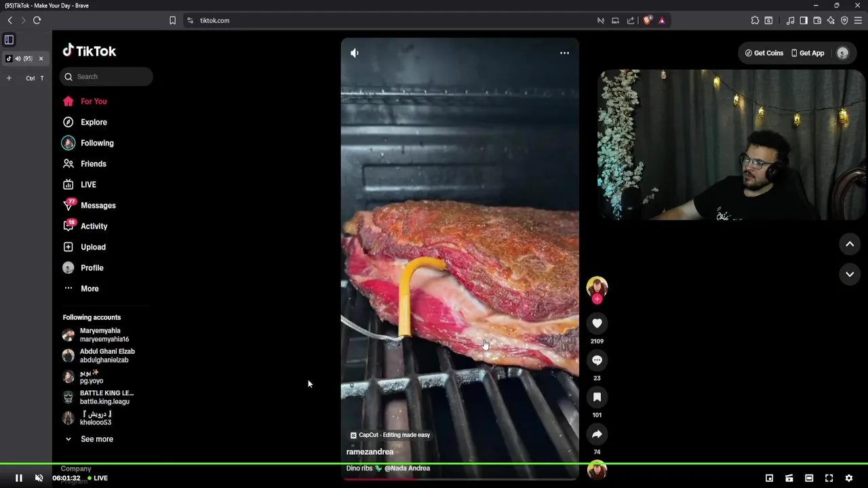The image size is (868, 488).
Task: Unmute the stream player volume icon
Action: coord(39,478)
